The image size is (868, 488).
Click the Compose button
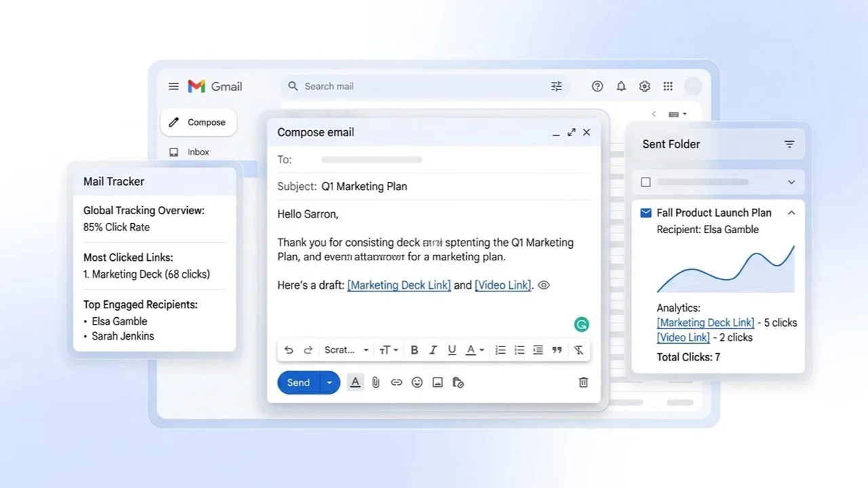[199, 123]
